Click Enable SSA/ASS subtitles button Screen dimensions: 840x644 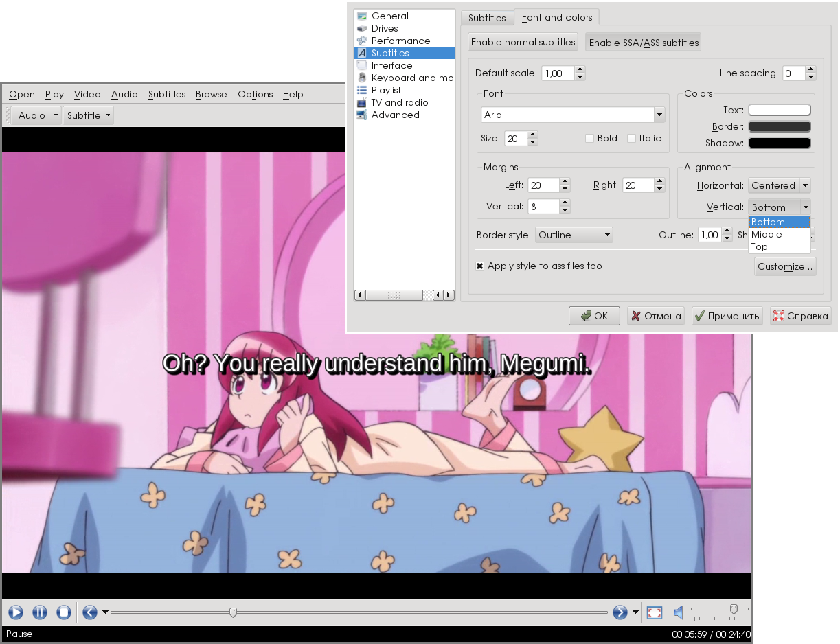coord(644,43)
